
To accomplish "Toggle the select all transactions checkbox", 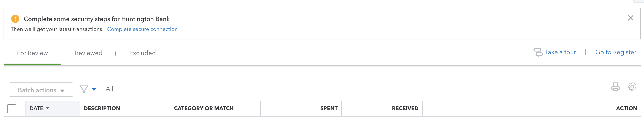I will (12, 109).
